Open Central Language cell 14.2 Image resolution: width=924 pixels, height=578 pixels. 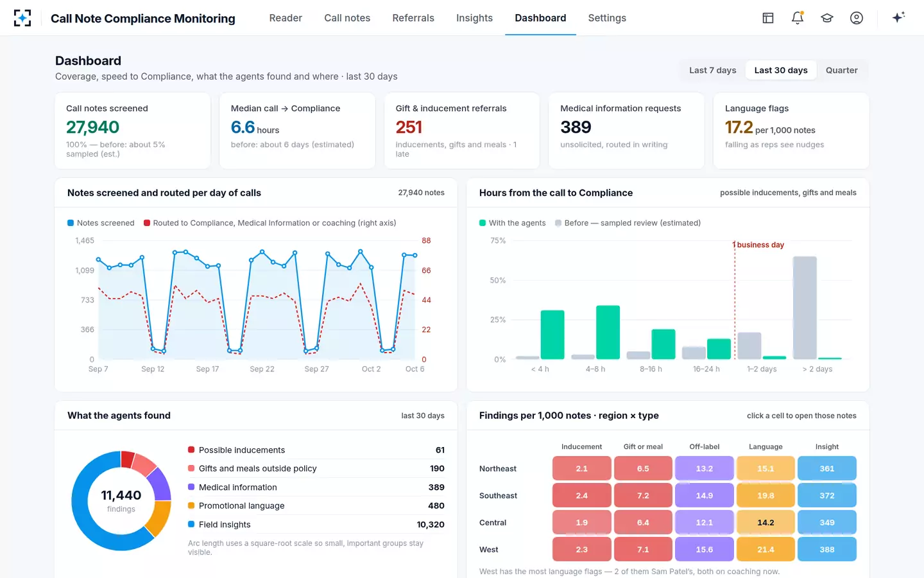click(x=766, y=522)
